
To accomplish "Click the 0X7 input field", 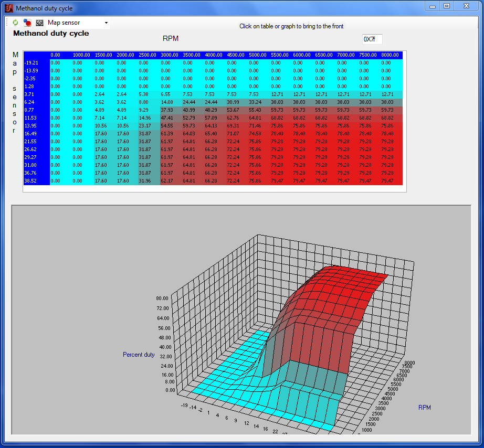I will (372, 39).
